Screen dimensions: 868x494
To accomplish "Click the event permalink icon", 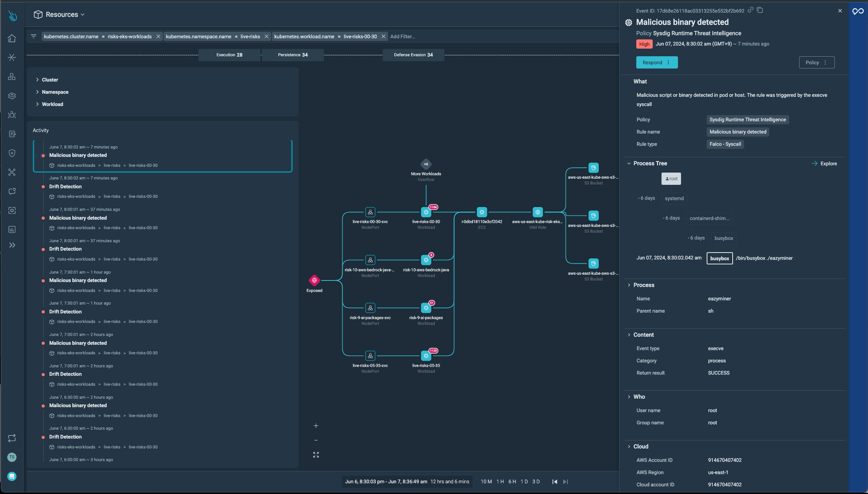I will [x=750, y=10].
